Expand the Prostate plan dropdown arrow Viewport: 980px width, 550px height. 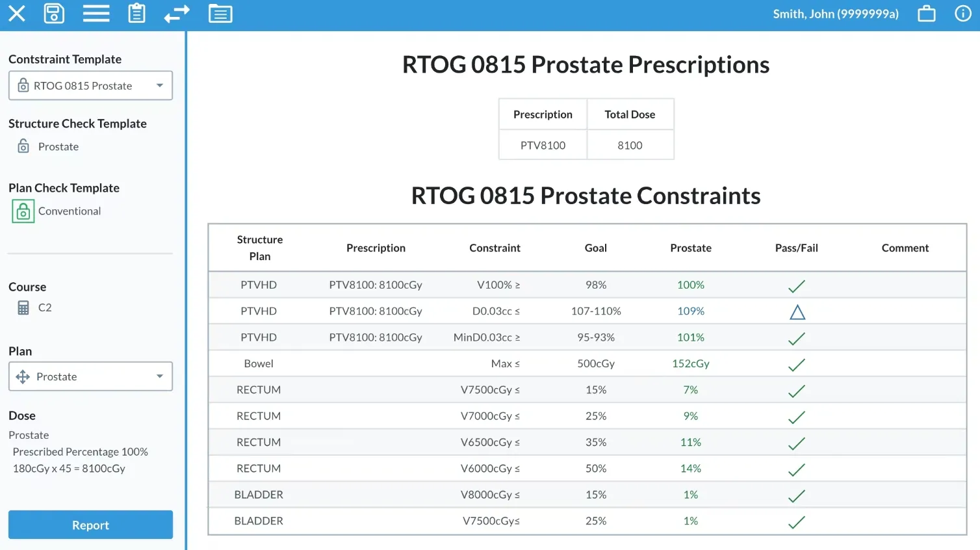pos(159,376)
